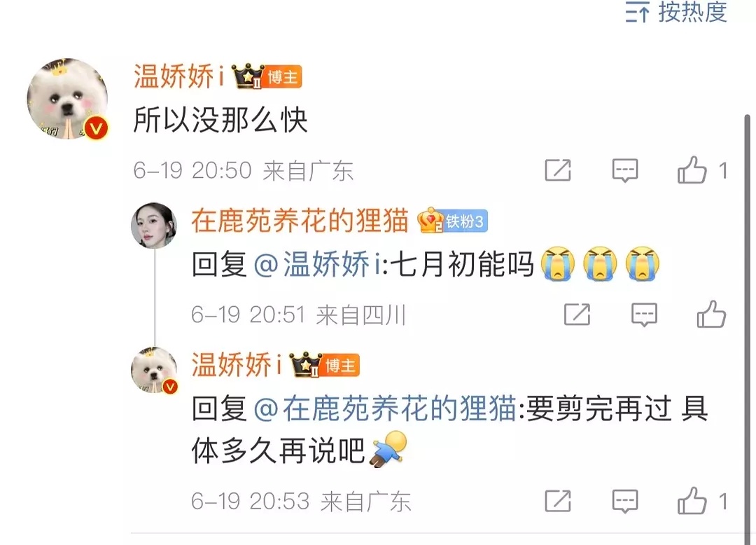Viewport: 756px width, 545px height.
Task: Tap the repost icon on the 20:51 reply
Action: 577,315
